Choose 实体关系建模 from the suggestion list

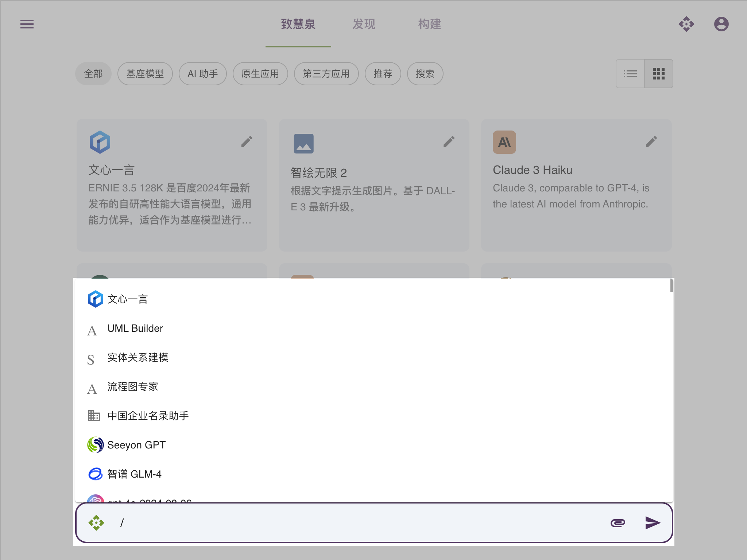pos(372,357)
